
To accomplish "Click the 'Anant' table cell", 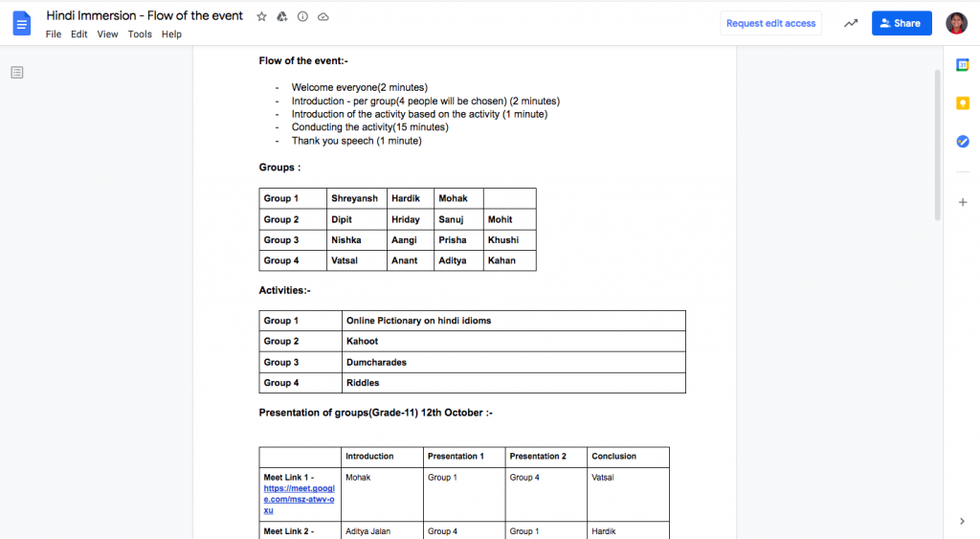I will (410, 260).
